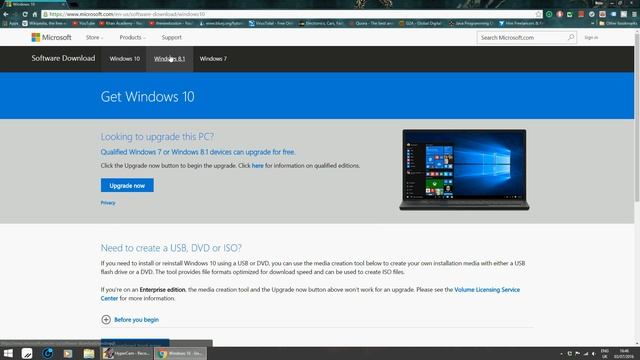Open the Apps bookmarks shortcut
640x360 pixels.
11,24
